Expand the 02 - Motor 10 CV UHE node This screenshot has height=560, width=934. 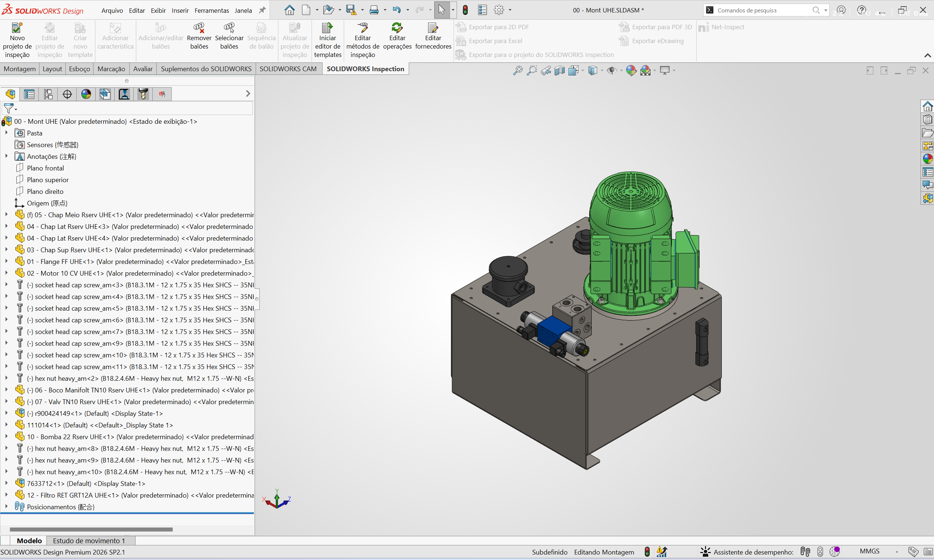point(7,273)
